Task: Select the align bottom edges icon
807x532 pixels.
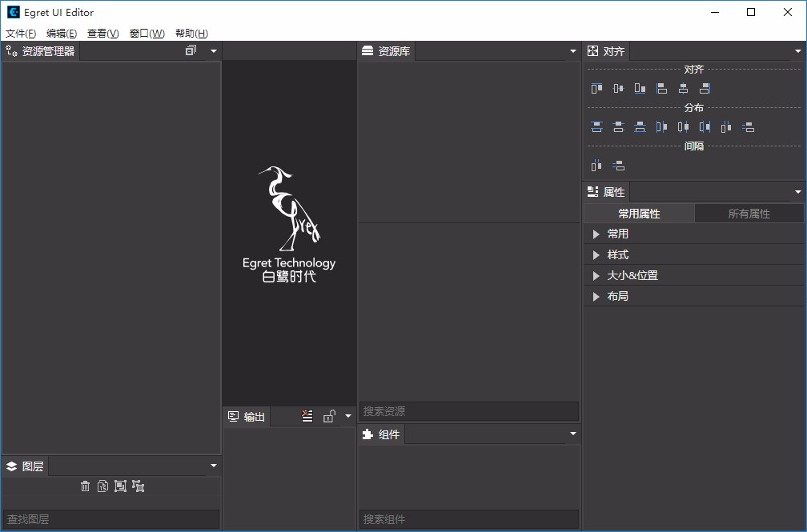Action: [638, 88]
